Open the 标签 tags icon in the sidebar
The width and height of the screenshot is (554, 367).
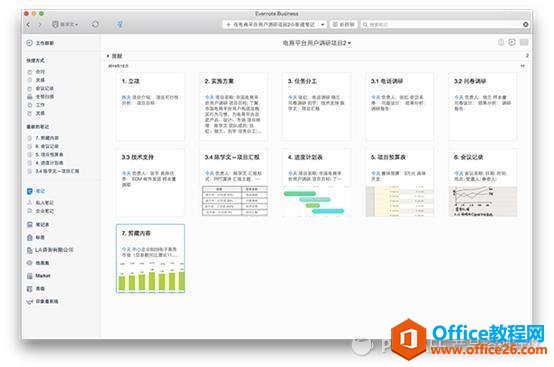point(30,237)
